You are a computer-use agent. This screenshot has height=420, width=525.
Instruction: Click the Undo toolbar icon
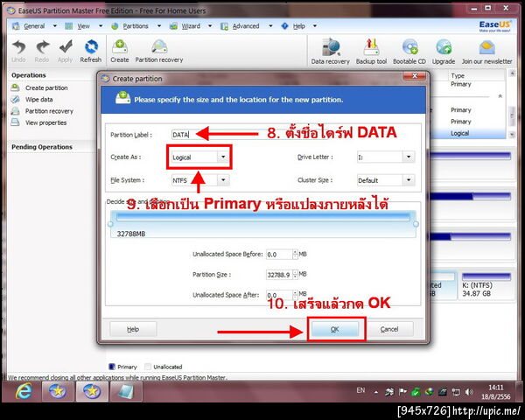point(18,51)
